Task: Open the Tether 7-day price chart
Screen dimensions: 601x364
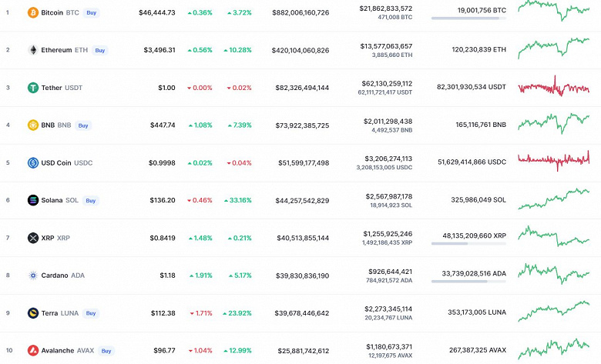Action: pos(555,87)
